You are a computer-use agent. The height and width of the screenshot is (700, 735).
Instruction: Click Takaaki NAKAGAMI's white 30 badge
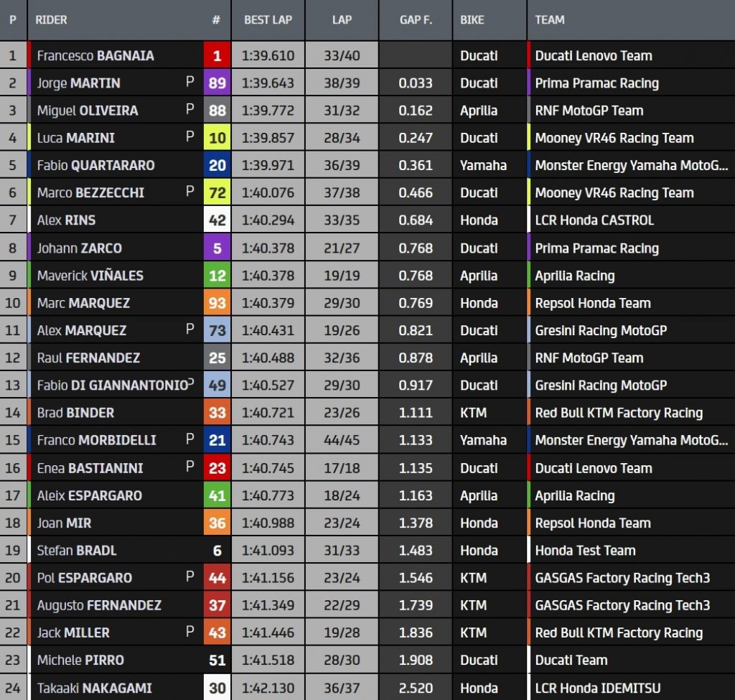tap(217, 688)
